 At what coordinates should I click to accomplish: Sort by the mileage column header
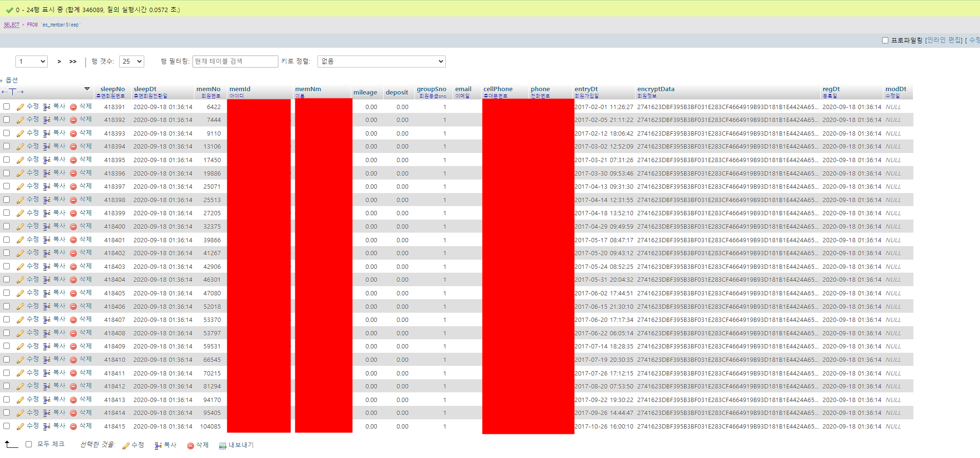point(365,92)
